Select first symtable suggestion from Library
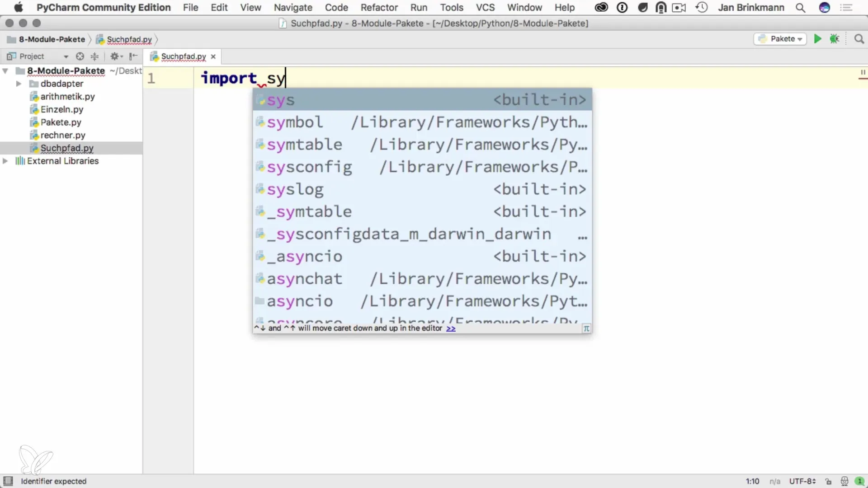This screenshot has width=868, height=488. click(422, 145)
